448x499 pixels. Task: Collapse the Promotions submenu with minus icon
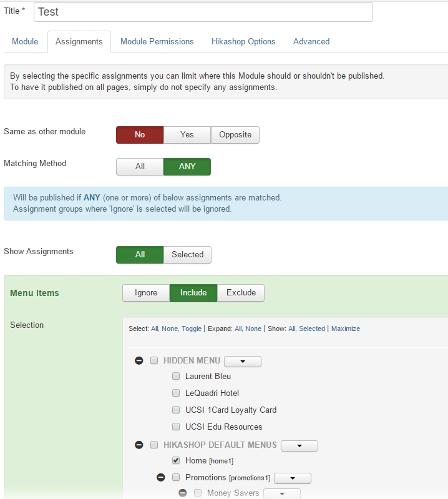[x=161, y=478]
